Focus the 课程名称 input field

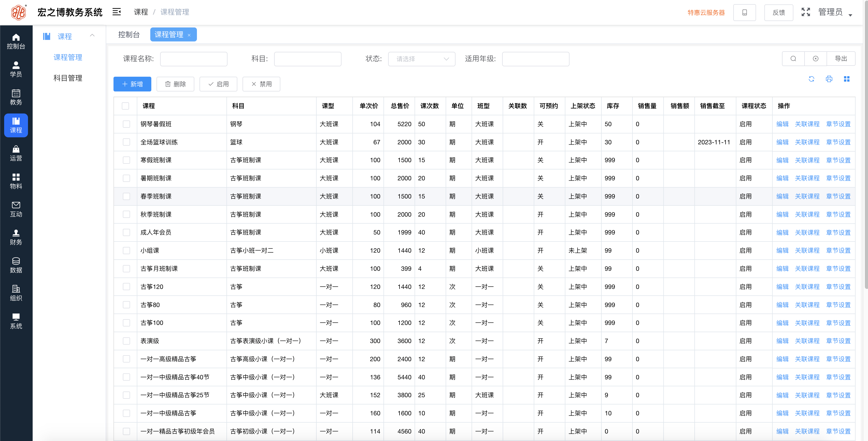click(194, 59)
